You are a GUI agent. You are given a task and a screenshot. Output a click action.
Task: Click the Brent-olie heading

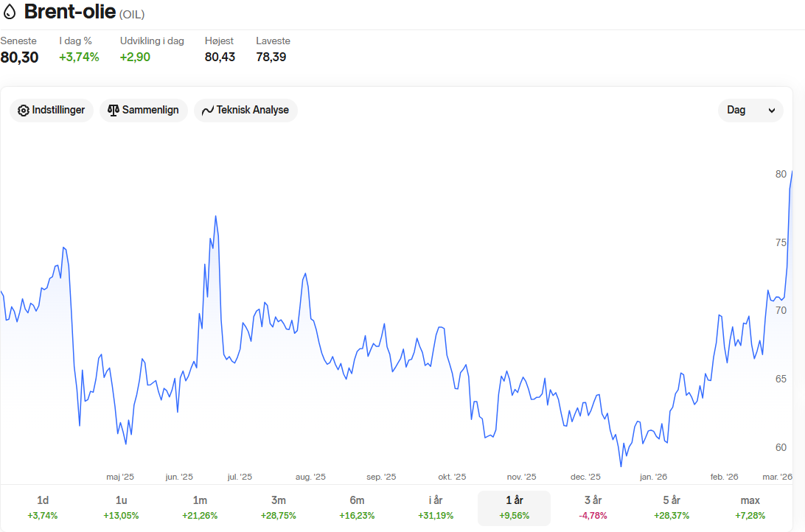pyautogui.click(x=70, y=12)
